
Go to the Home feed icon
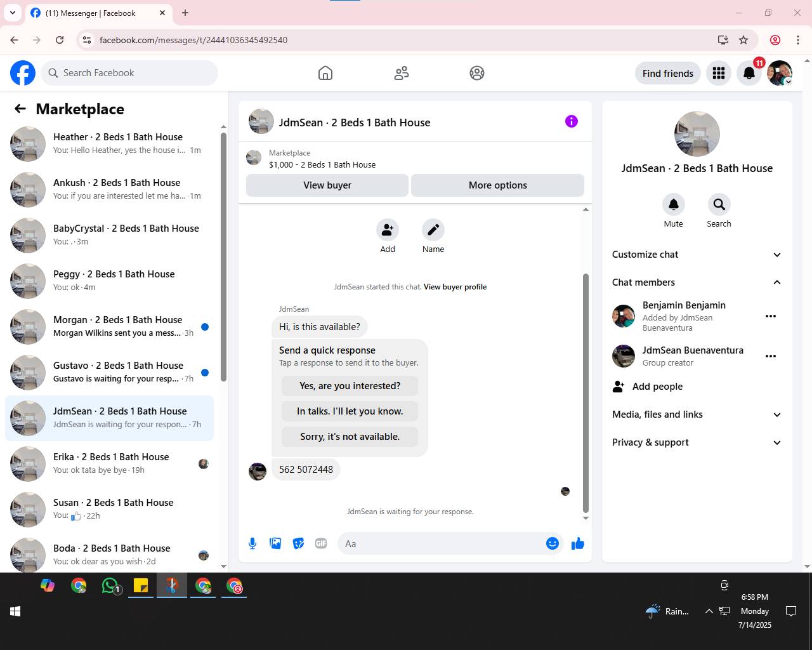tap(325, 73)
